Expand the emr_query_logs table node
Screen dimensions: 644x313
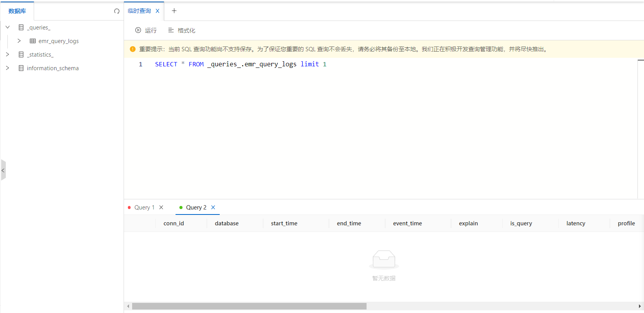[x=19, y=41]
